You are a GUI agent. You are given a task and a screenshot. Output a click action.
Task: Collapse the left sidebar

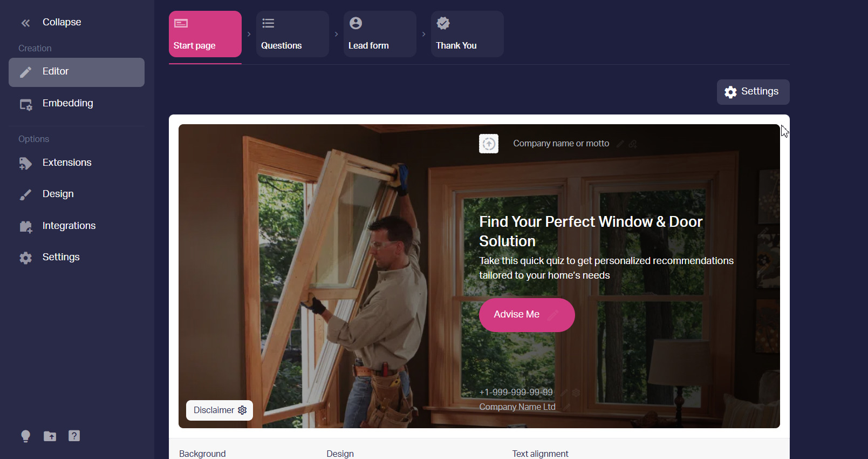tap(51, 22)
